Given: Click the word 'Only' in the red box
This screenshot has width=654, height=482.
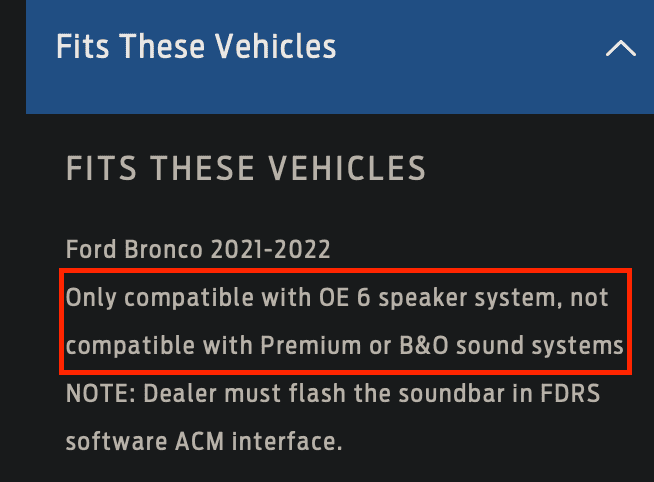Looking at the screenshot, I should point(91,299).
